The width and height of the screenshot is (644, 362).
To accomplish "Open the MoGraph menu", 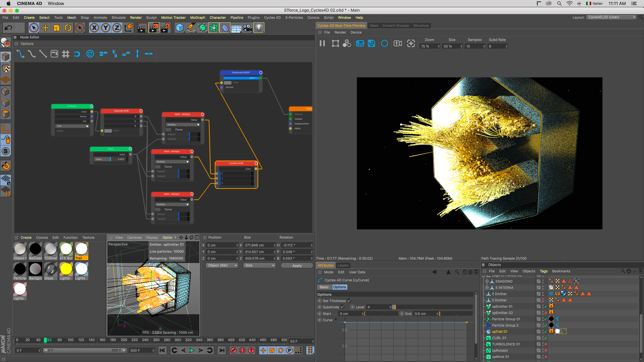I will (x=198, y=17).
